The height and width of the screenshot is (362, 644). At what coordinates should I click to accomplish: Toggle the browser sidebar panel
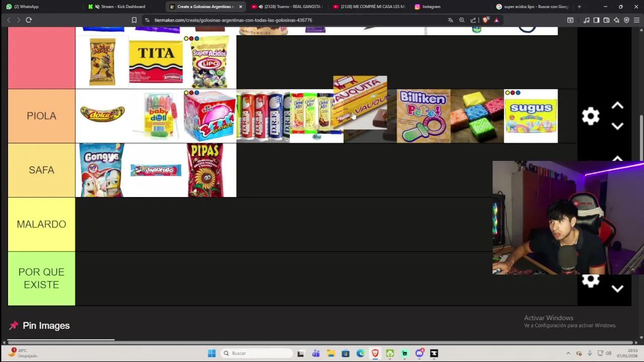pos(596,20)
